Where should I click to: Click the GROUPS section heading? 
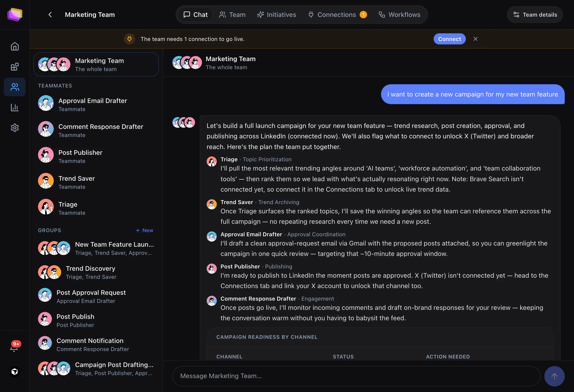click(49, 230)
